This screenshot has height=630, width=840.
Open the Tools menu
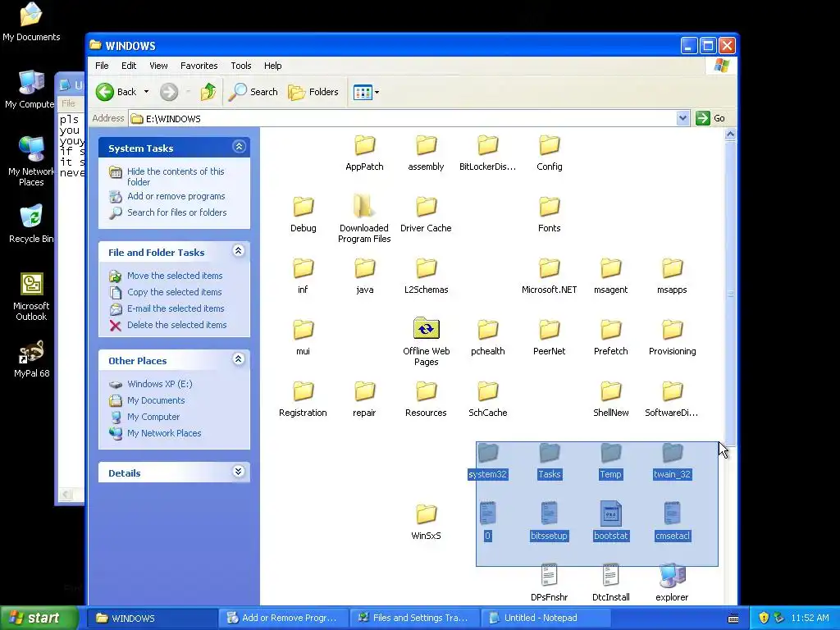(x=241, y=66)
